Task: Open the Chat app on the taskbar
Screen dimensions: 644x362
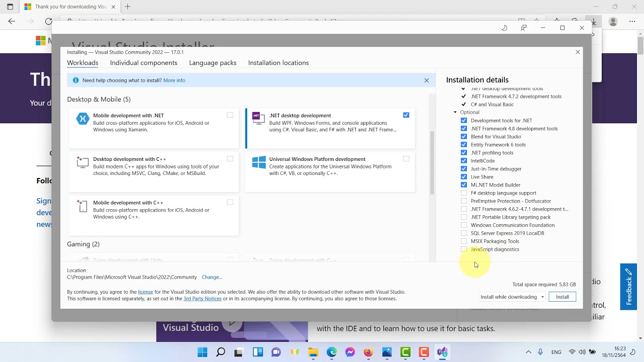Action: coord(276,352)
